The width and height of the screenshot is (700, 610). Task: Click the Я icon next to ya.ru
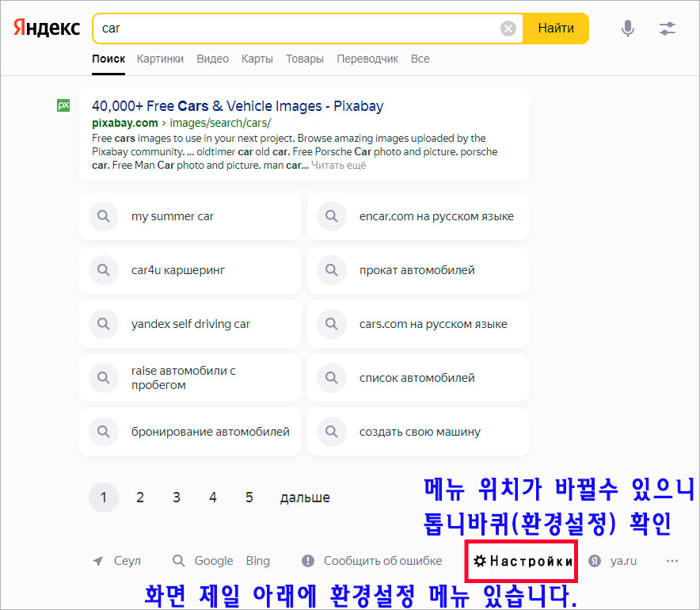click(595, 561)
